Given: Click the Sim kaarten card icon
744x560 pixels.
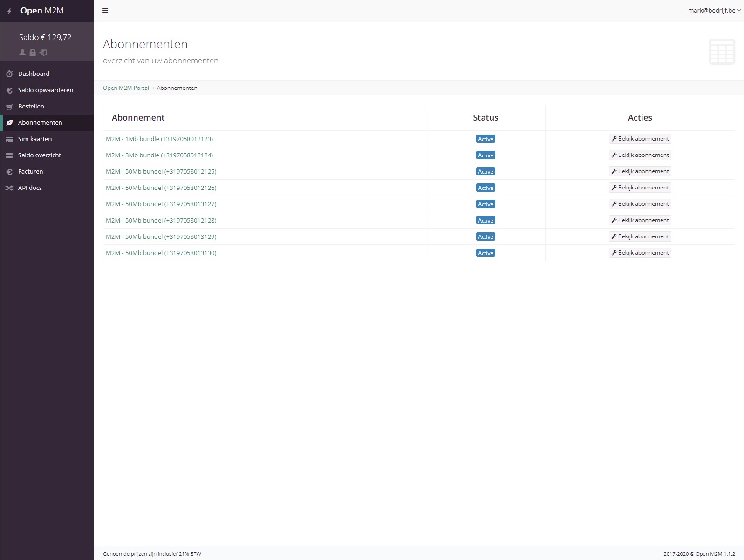Looking at the screenshot, I should tap(9, 139).
